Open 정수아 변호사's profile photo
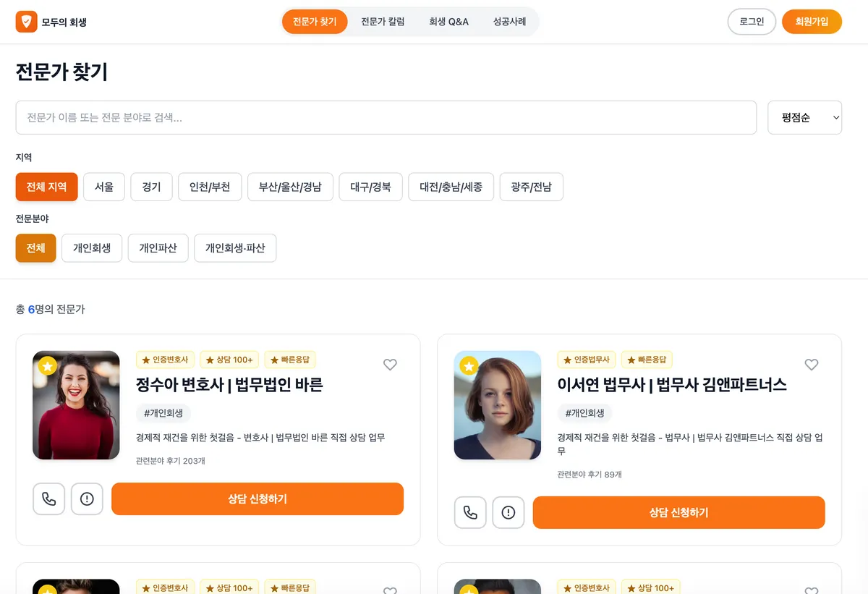The image size is (868, 594). click(76, 405)
